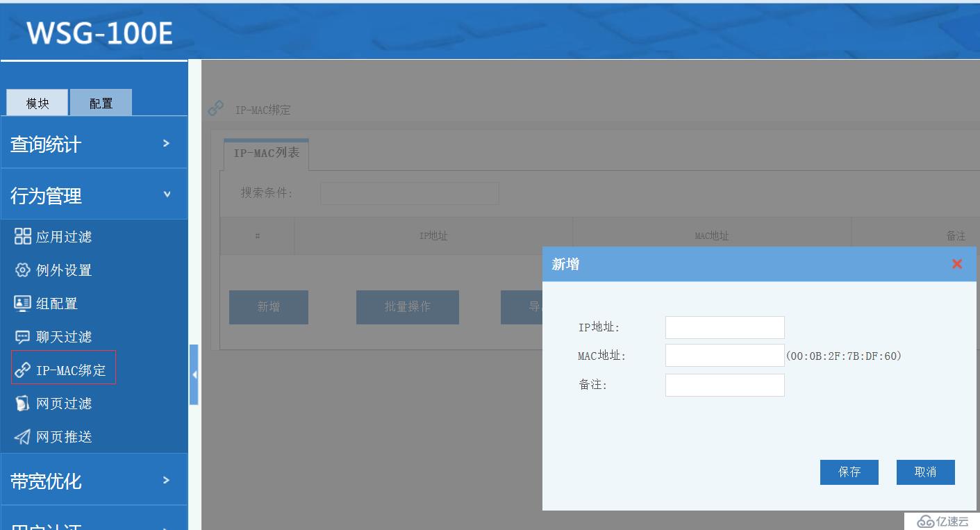Viewport: 980px width, 530px height.
Task: Click the 应用过滤 grid icon
Action: [x=23, y=236]
